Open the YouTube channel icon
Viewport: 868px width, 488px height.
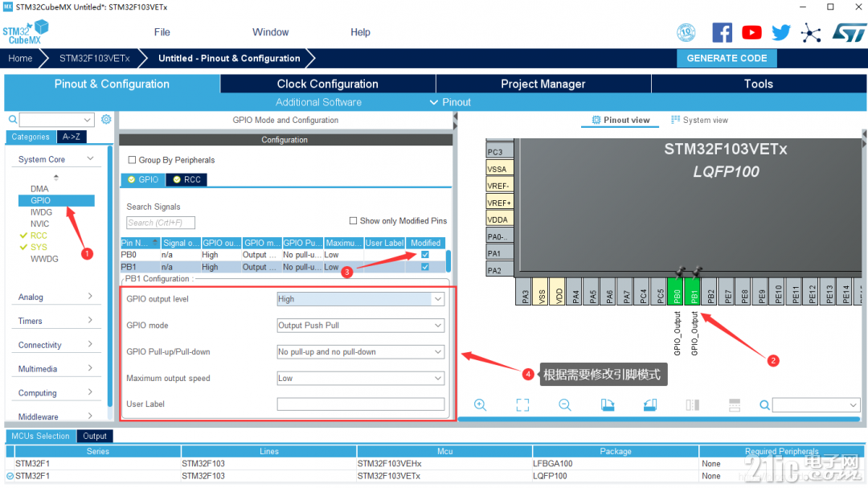coord(751,33)
